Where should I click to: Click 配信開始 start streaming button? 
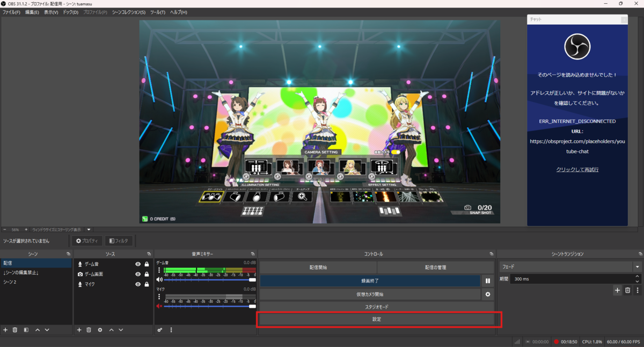click(318, 267)
